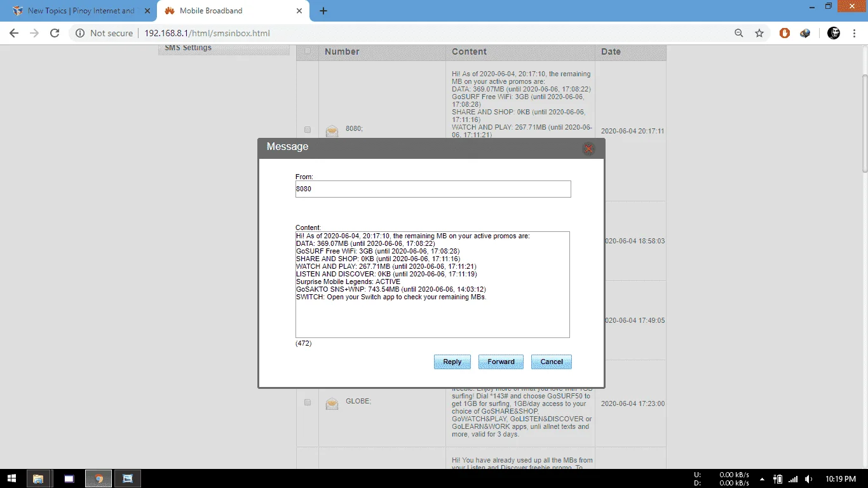This screenshot has height=488, width=868.
Task: Open the Chrome profile avatar
Action: (x=834, y=33)
